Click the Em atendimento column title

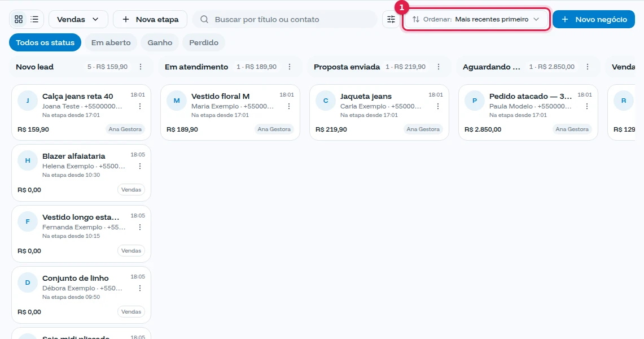(196, 67)
